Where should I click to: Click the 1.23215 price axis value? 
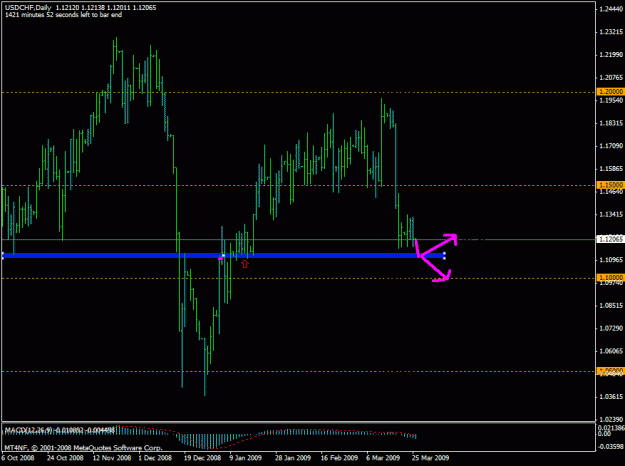[x=611, y=32]
